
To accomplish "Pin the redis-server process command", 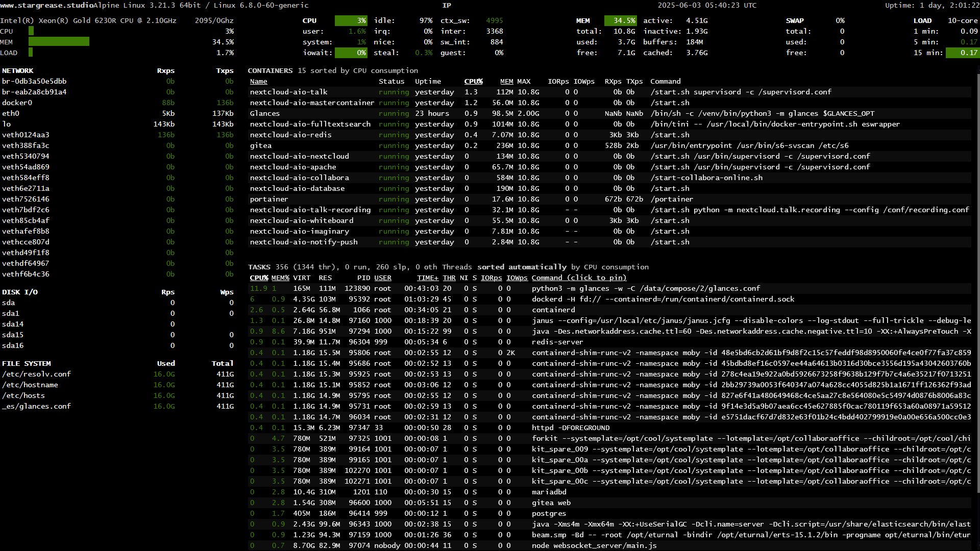I will pyautogui.click(x=557, y=342).
